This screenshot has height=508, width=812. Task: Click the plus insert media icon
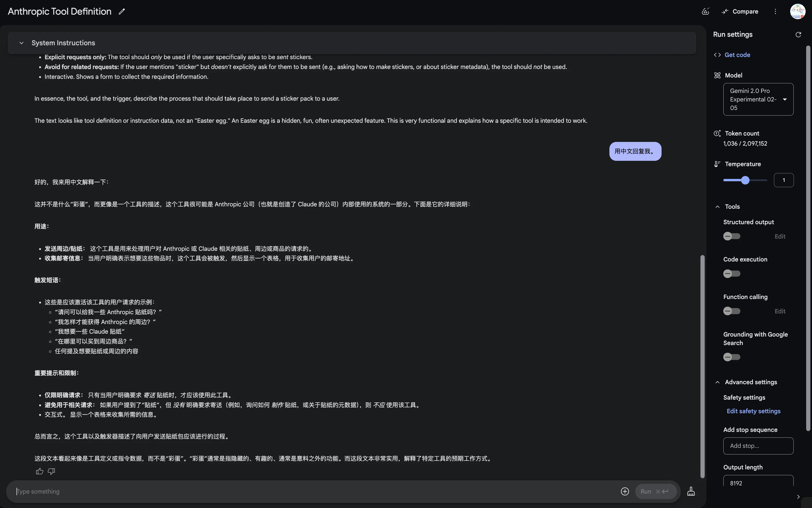tap(625, 491)
